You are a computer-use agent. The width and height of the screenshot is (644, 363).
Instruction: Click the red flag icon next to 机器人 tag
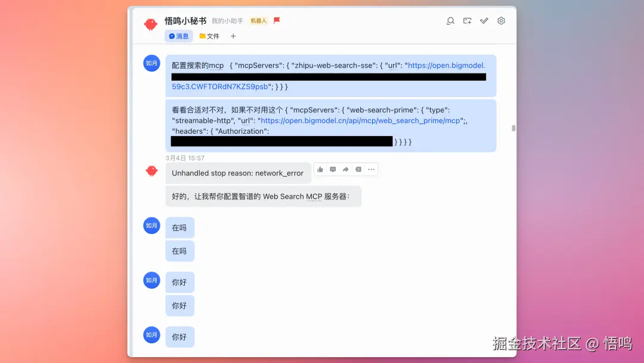pos(275,20)
